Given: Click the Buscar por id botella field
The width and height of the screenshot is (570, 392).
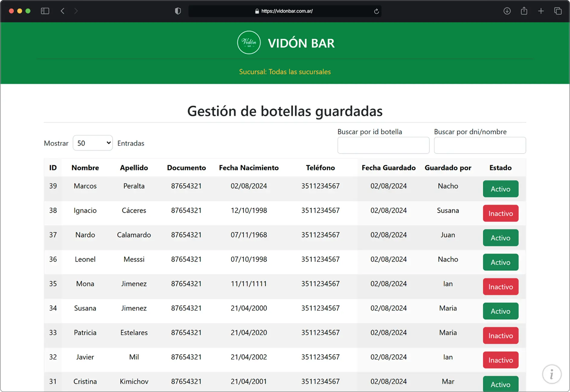Looking at the screenshot, I should click(383, 145).
